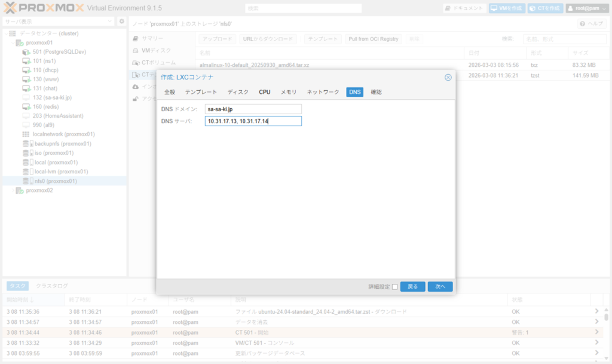
Task: Close the LXC container creation dialog
Action: [448, 77]
